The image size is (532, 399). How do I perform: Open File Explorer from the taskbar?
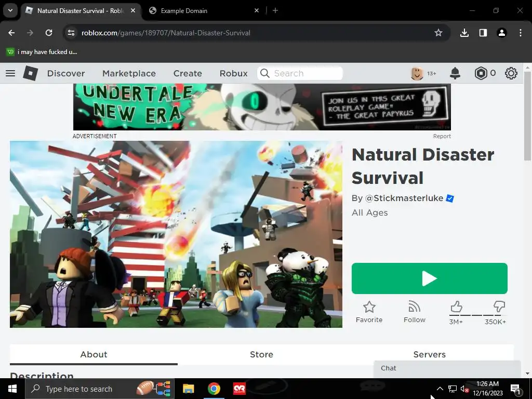[x=188, y=389]
